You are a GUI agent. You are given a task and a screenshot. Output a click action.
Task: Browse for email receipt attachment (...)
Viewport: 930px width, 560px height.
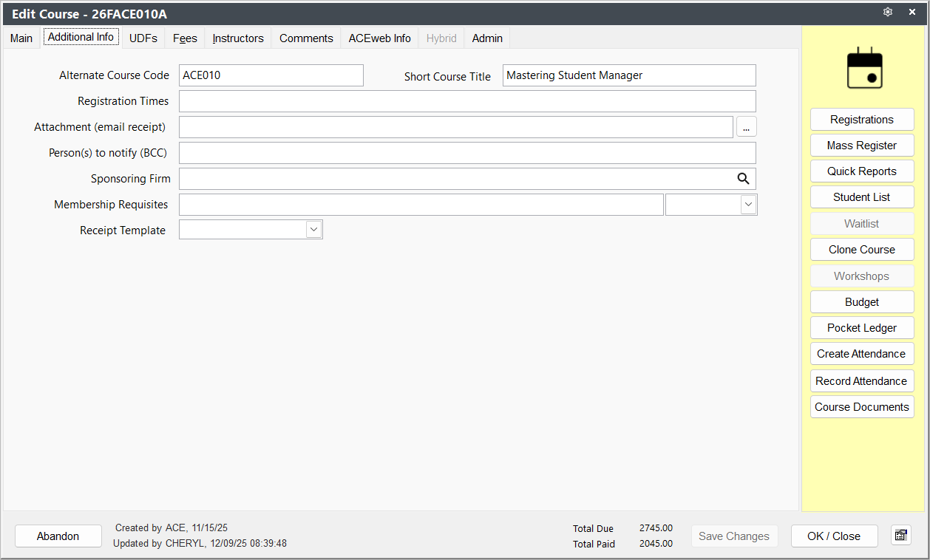746,127
